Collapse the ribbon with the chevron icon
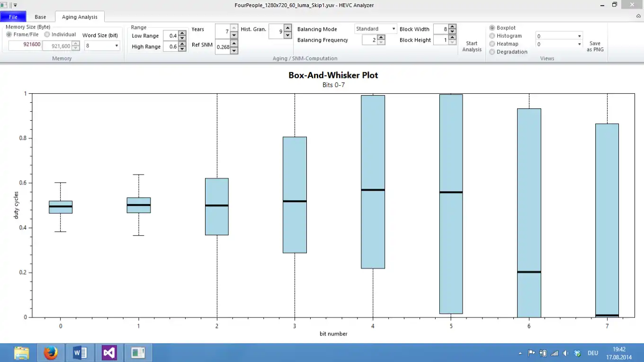The width and height of the screenshot is (644, 362). click(x=638, y=16)
